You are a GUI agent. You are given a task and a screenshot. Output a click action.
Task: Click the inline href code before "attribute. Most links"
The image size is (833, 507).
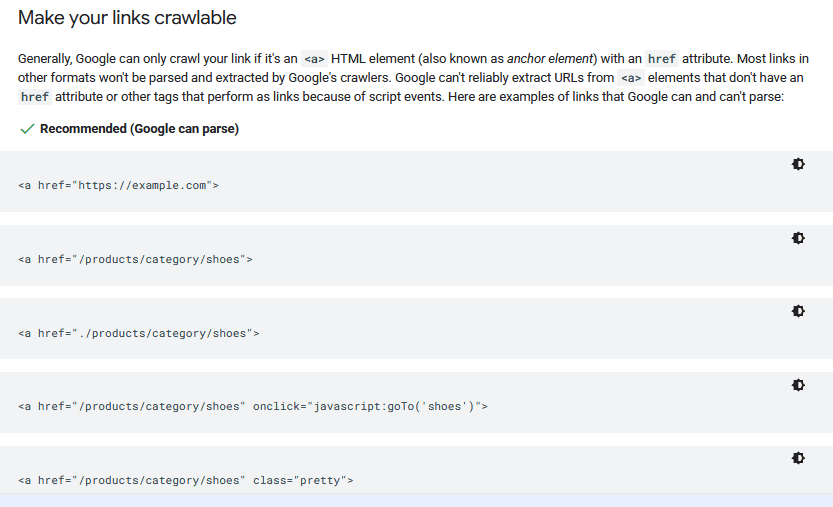pyautogui.click(x=661, y=59)
